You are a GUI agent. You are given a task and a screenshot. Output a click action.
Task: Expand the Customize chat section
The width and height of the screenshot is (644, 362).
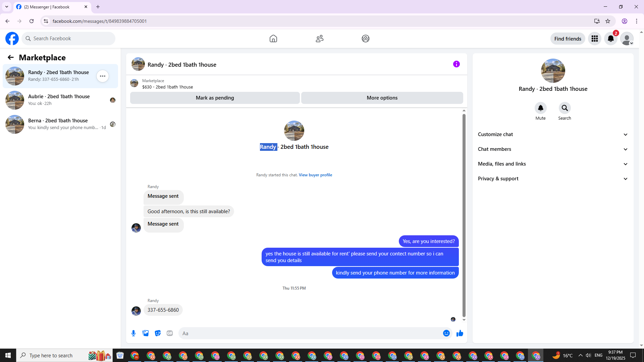click(x=553, y=134)
